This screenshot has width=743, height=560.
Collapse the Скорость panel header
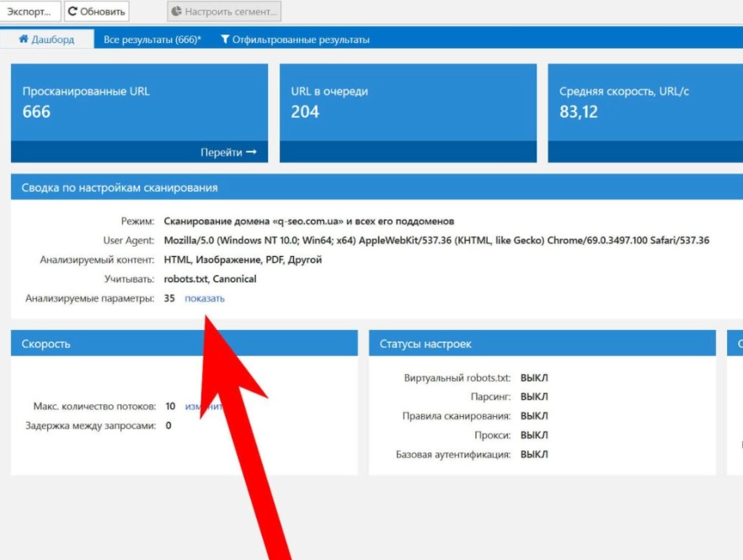(184, 344)
